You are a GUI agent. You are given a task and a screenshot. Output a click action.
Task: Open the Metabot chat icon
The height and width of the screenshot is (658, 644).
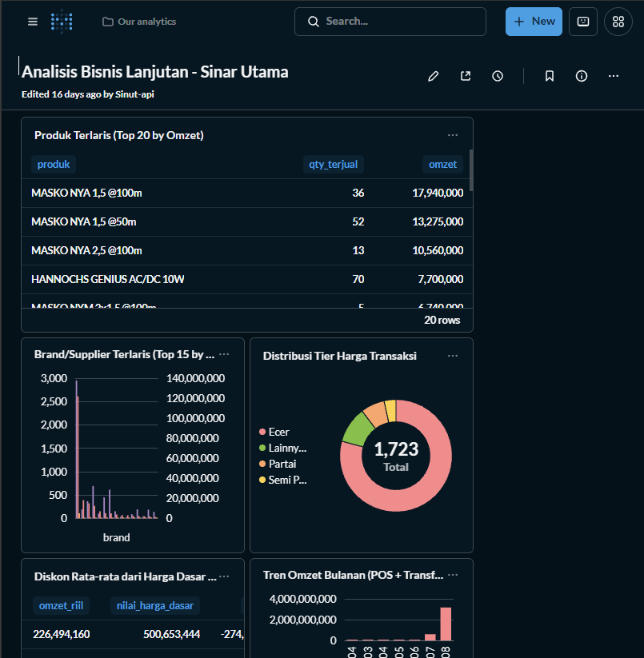coord(583,22)
